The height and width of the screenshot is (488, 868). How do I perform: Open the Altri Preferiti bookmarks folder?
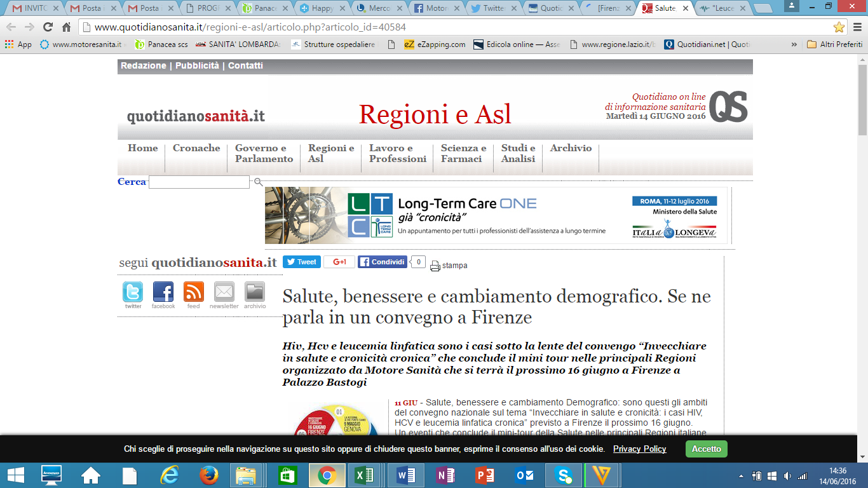coord(835,44)
